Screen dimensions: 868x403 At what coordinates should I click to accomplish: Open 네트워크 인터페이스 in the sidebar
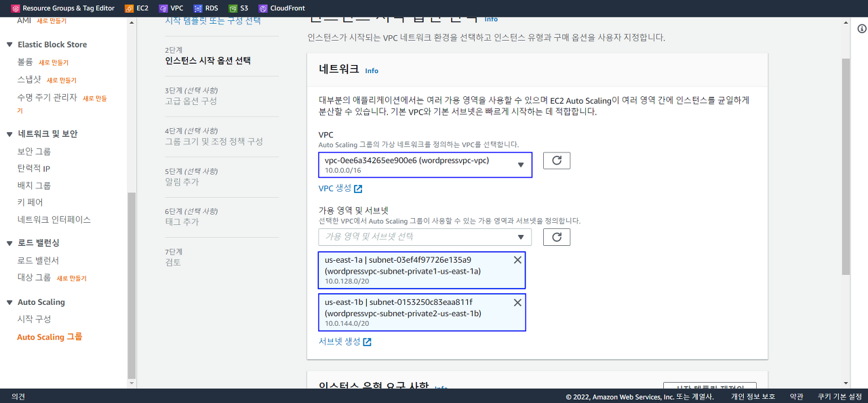pyautogui.click(x=54, y=219)
